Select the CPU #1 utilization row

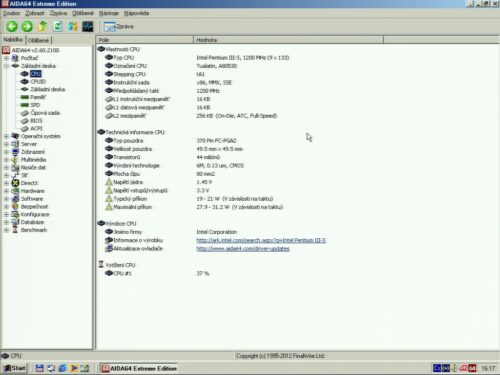tap(297, 273)
